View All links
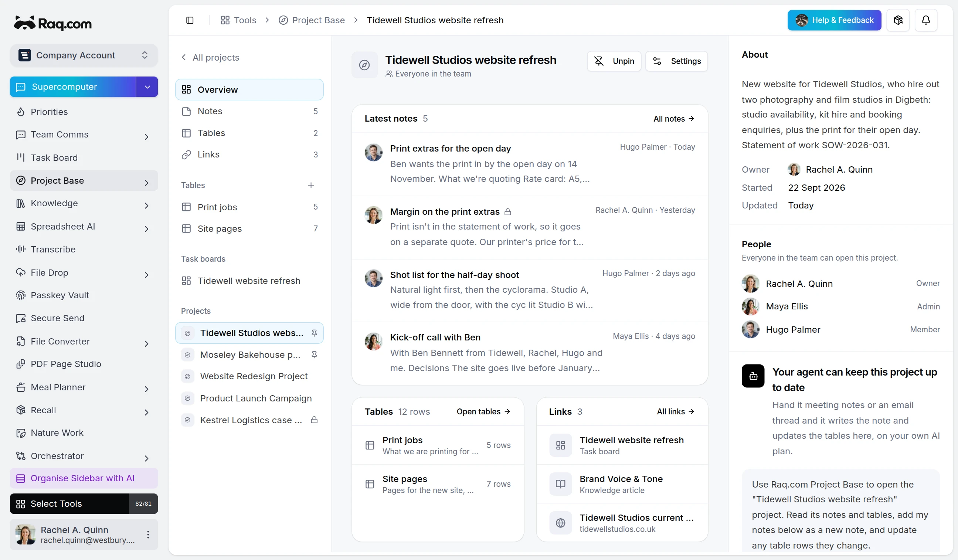The image size is (958, 560). (x=675, y=411)
